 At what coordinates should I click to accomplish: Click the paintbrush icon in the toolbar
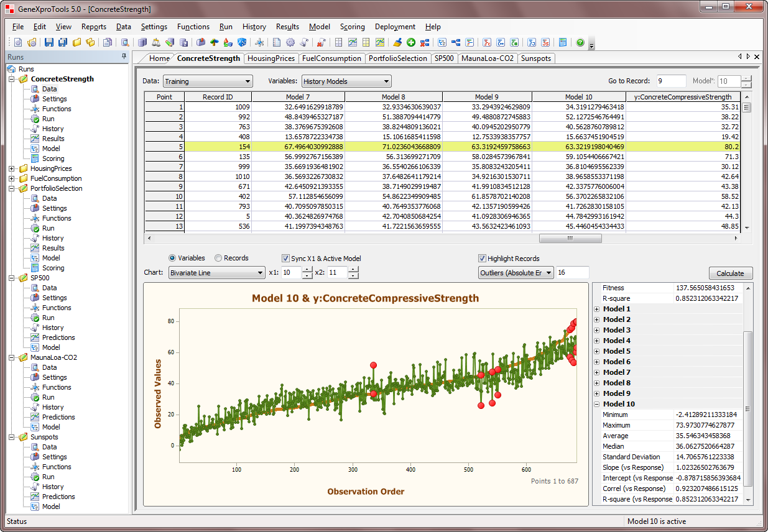pyautogui.click(x=397, y=43)
